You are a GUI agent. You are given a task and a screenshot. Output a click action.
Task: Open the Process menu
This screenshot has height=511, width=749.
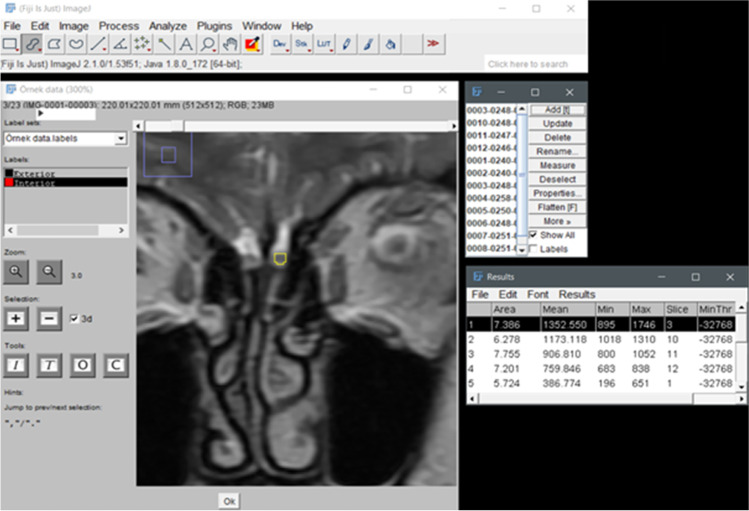point(118,26)
